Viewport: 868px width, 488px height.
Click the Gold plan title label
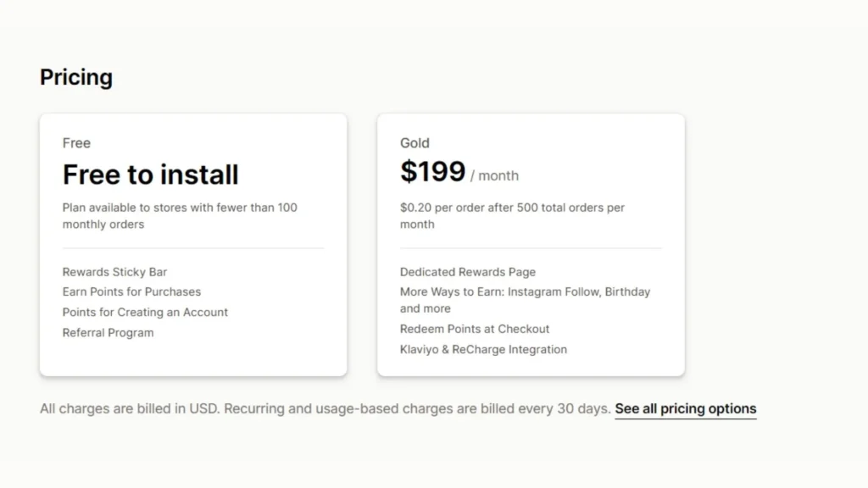point(415,143)
